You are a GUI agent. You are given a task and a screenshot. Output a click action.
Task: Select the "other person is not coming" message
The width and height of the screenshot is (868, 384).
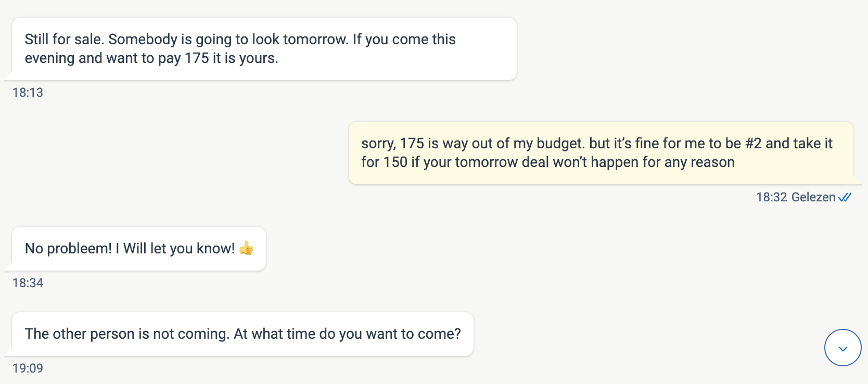pyautogui.click(x=242, y=334)
